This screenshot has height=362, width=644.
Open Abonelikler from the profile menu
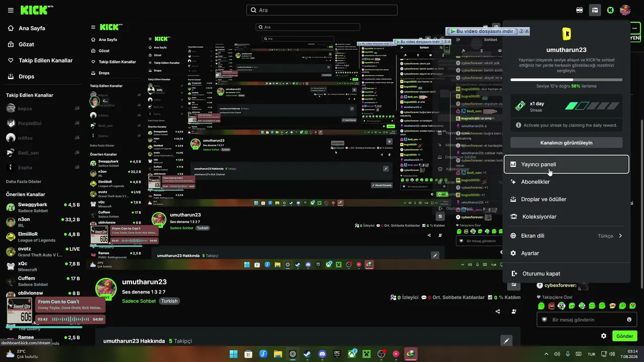567,182
